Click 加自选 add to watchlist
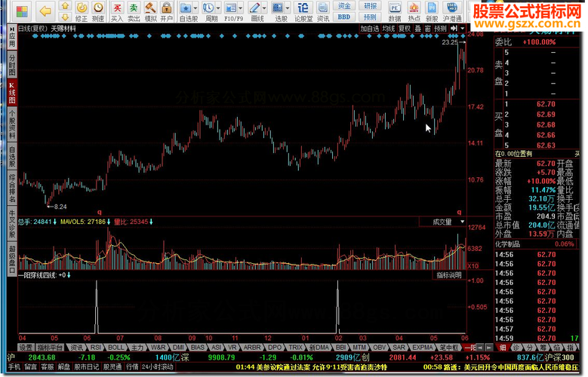 (x=369, y=29)
